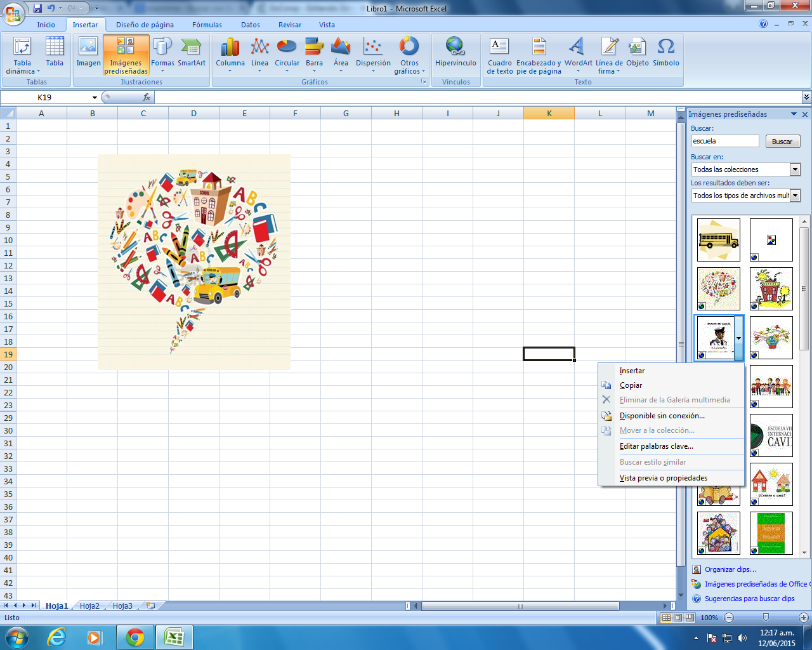Open the Organizar clips link
Image resolution: width=812 pixels, height=650 pixels.
[730, 569]
